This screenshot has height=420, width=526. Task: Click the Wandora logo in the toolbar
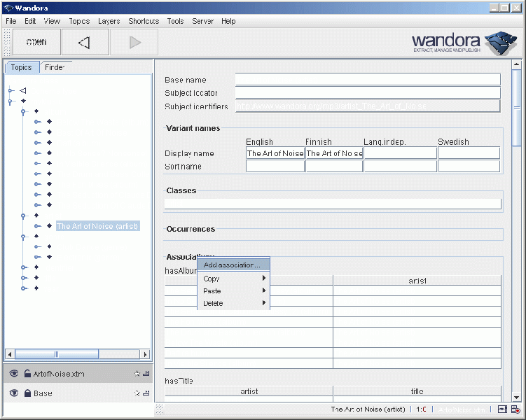pyautogui.click(x=464, y=43)
